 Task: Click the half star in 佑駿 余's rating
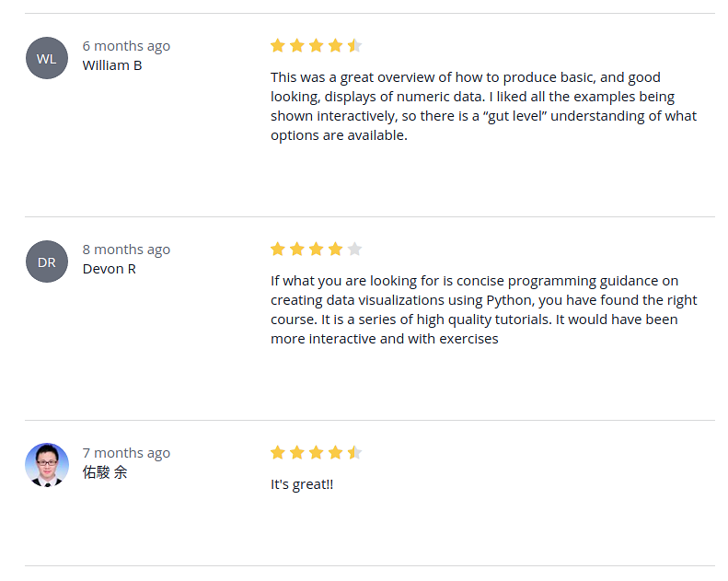tap(354, 452)
